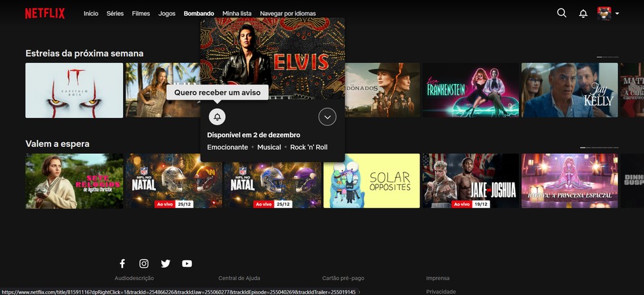This screenshot has width=644, height=295.
Task: Open the Jogos menu item
Action: pyautogui.click(x=167, y=14)
